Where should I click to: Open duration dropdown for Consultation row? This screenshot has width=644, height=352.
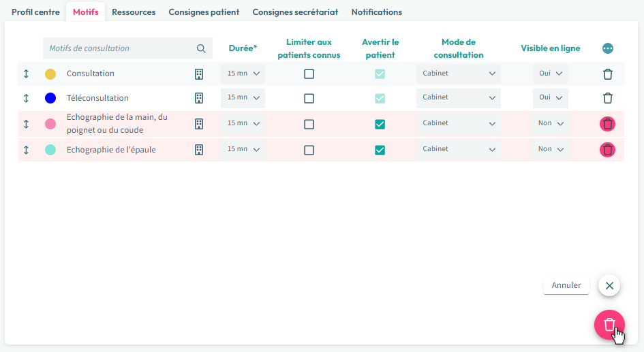243,74
